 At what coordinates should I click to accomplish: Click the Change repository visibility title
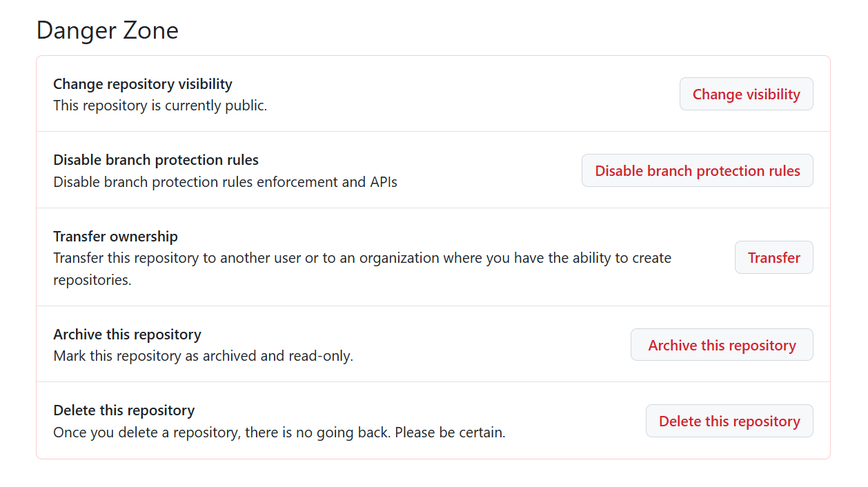click(143, 84)
